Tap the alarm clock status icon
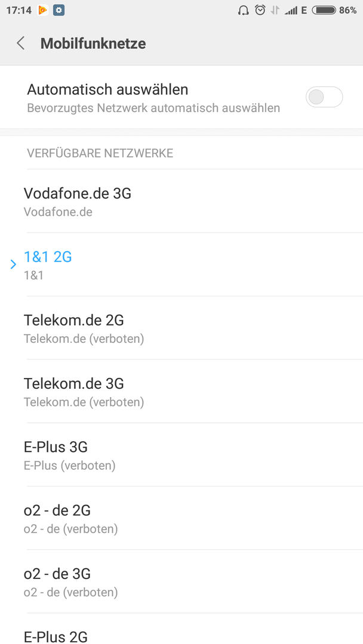 (260, 10)
